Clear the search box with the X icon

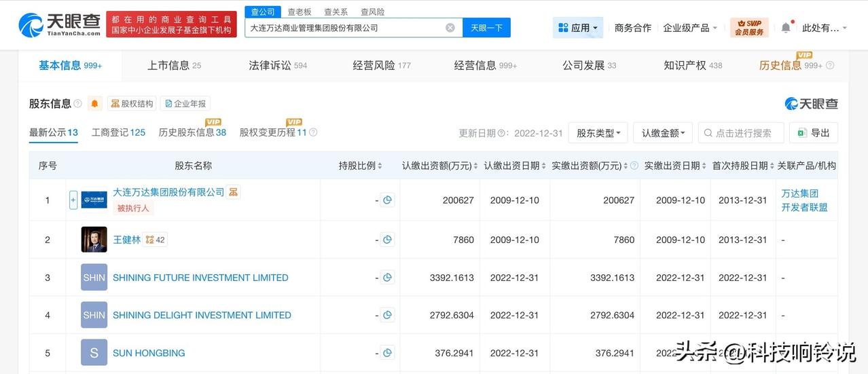450,28
